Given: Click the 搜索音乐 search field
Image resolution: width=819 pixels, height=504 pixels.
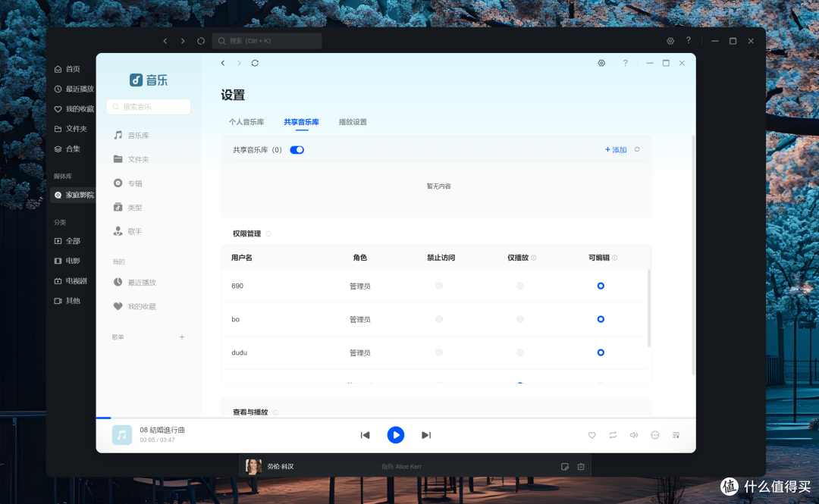Looking at the screenshot, I should tap(149, 107).
